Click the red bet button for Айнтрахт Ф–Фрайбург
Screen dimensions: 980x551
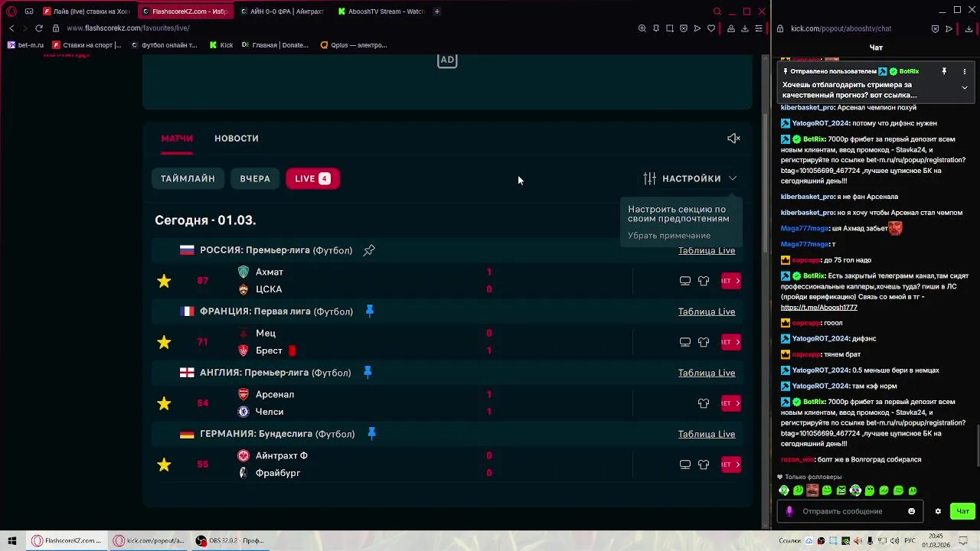[730, 465]
